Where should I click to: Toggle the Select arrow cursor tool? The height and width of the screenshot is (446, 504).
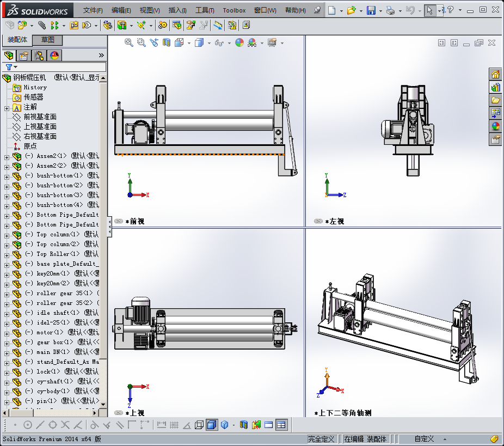429,10
